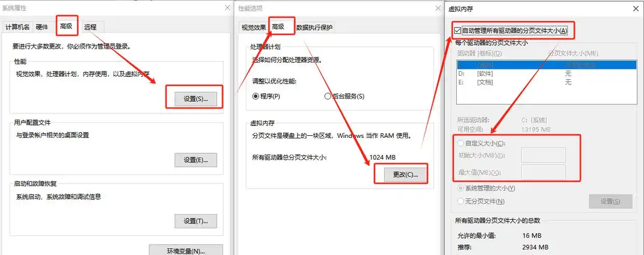Viewport: 644px width, 255px height.
Task: Select the D: [软件] drive row
Action: point(547,74)
